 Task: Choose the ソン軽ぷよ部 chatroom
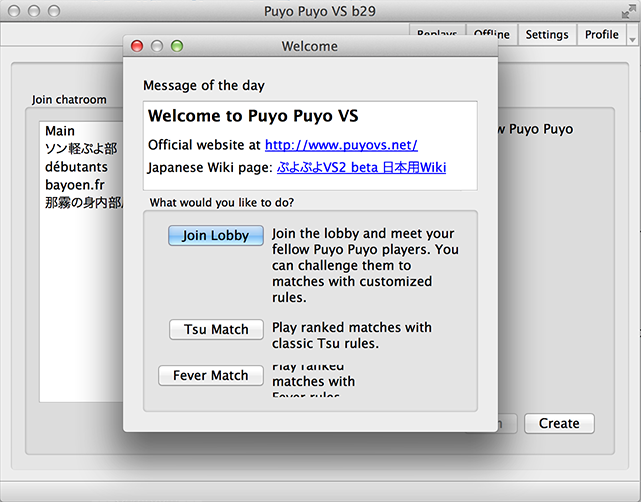[80, 149]
